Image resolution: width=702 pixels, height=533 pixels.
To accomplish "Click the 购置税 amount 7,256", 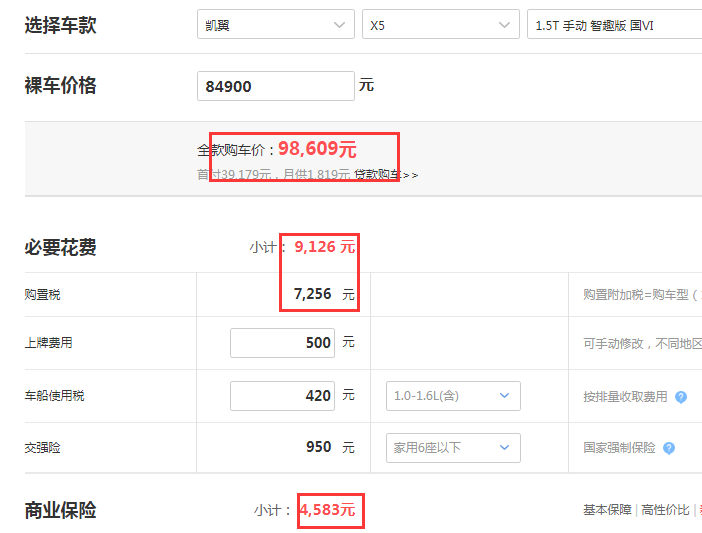I will tap(312, 294).
